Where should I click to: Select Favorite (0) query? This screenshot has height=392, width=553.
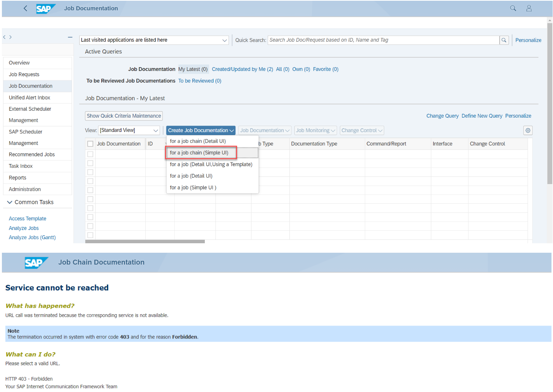pyautogui.click(x=326, y=69)
